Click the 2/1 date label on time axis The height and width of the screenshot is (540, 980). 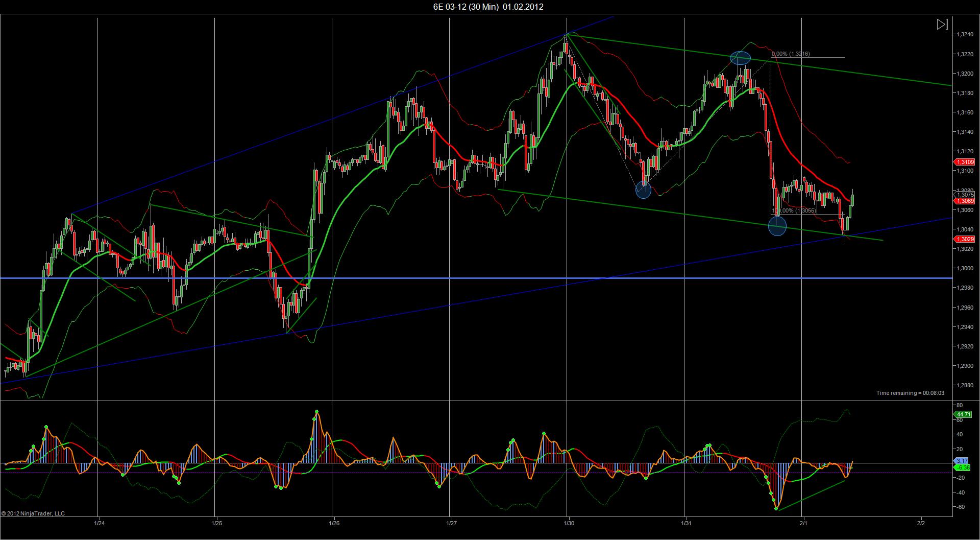point(804,523)
